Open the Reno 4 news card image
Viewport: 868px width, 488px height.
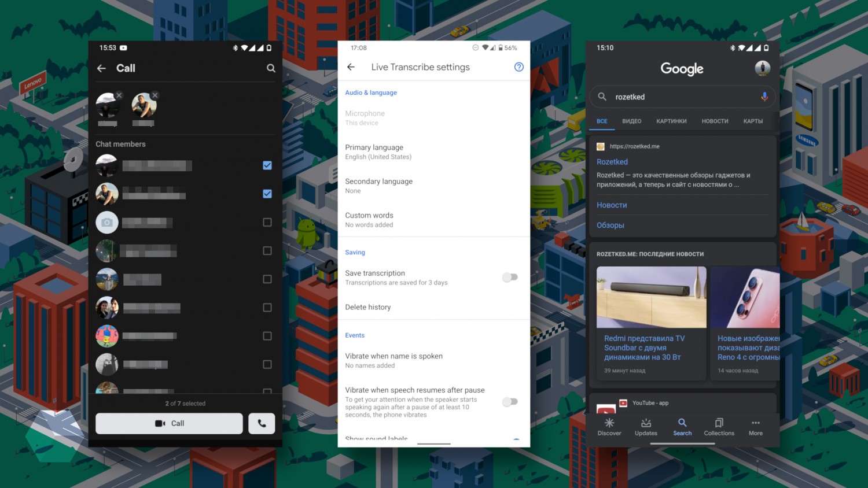(x=745, y=297)
